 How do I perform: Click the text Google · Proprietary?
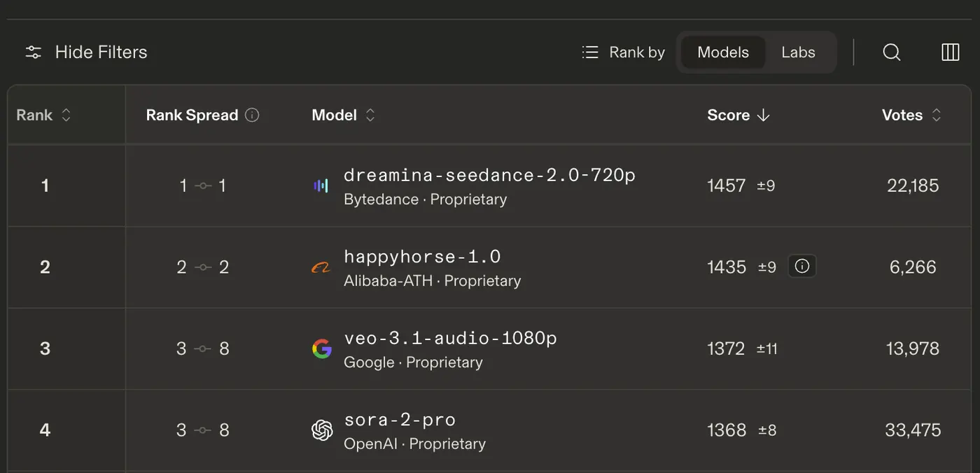tap(413, 362)
